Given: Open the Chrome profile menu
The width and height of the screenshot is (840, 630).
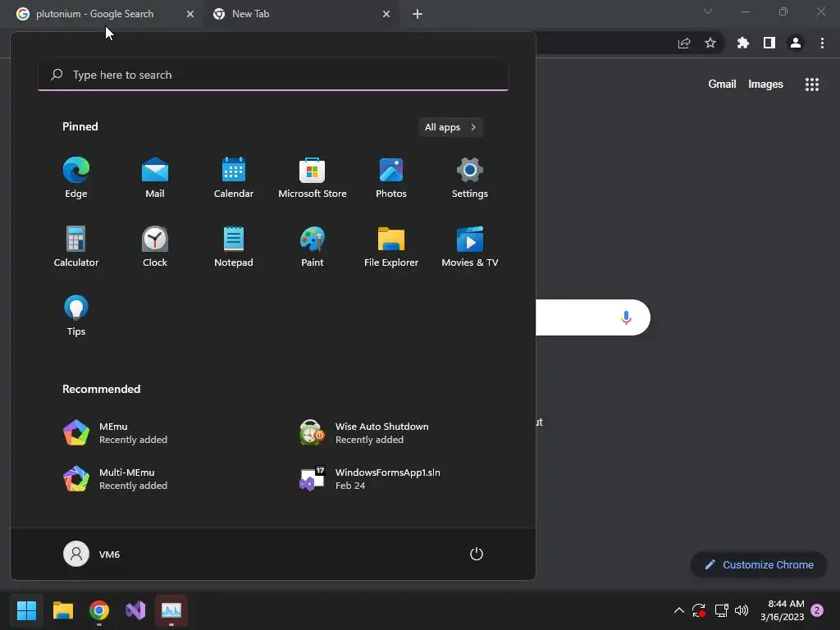Looking at the screenshot, I should [796, 43].
